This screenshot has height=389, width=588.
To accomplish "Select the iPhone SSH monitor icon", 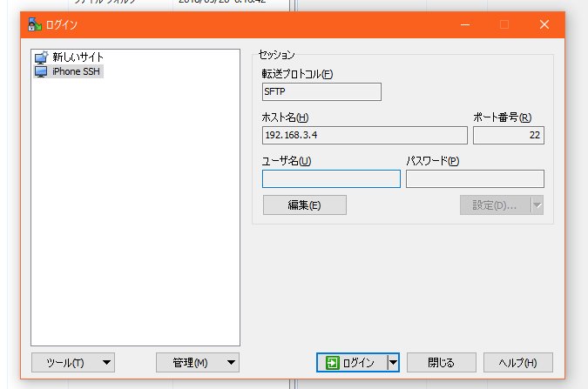I will coord(41,71).
